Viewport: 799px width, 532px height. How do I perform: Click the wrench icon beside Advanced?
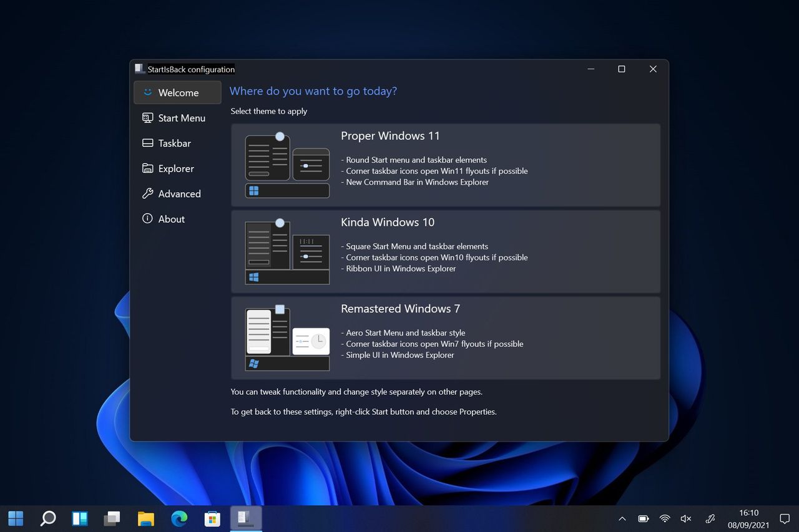coord(148,193)
